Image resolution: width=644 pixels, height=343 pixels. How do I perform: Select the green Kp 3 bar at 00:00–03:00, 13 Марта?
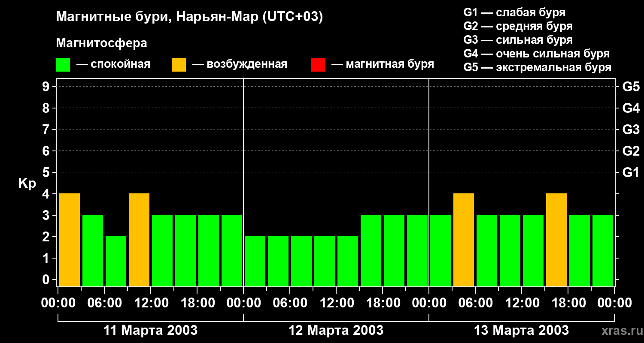tap(440, 250)
